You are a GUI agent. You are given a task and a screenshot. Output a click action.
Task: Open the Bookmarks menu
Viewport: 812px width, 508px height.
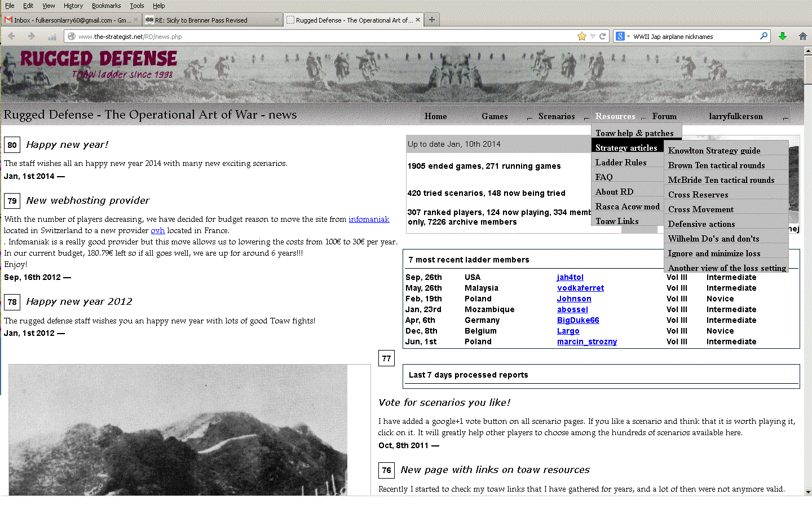pyautogui.click(x=106, y=6)
